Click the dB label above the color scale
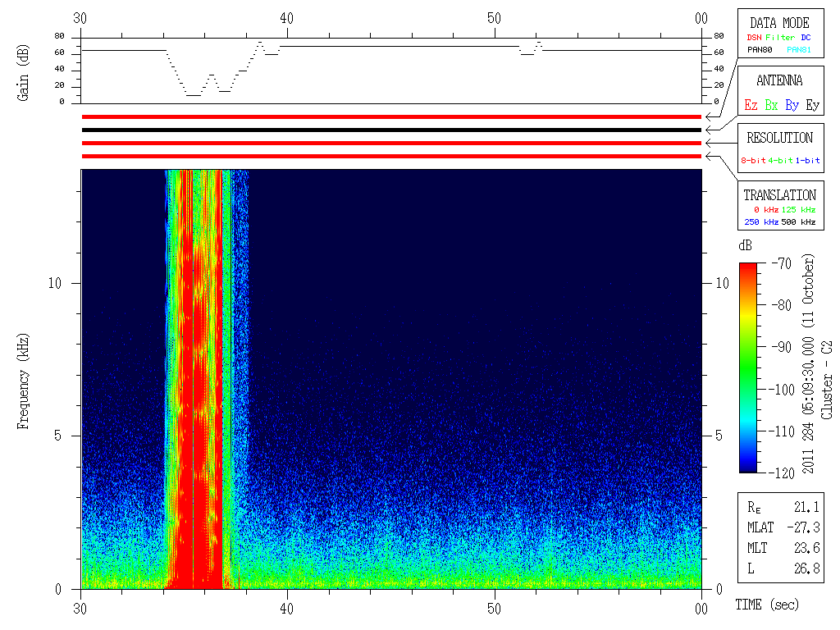 pyautogui.click(x=745, y=245)
